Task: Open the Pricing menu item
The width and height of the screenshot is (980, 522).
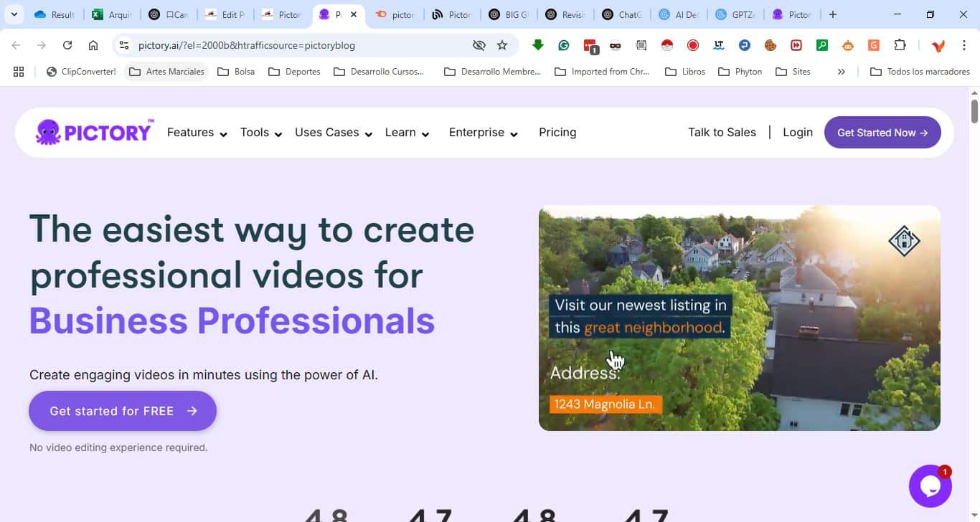Action: click(x=557, y=133)
